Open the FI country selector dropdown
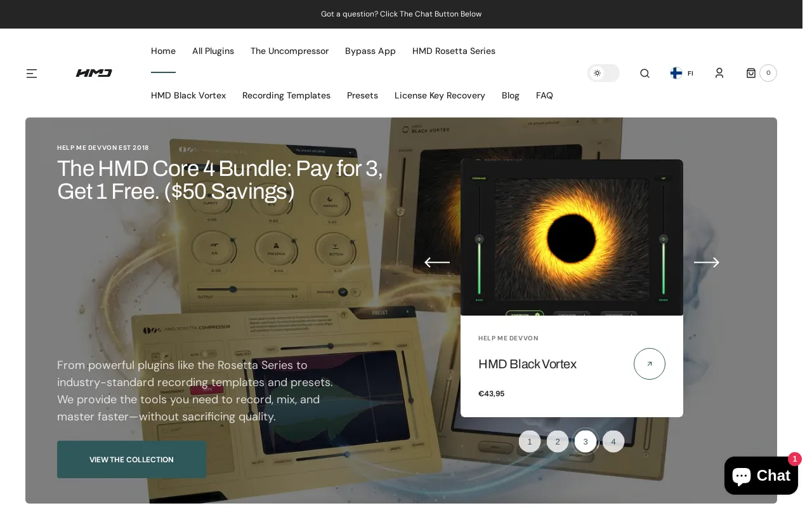This screenshot has height=508, width=812. coord(682,73)
